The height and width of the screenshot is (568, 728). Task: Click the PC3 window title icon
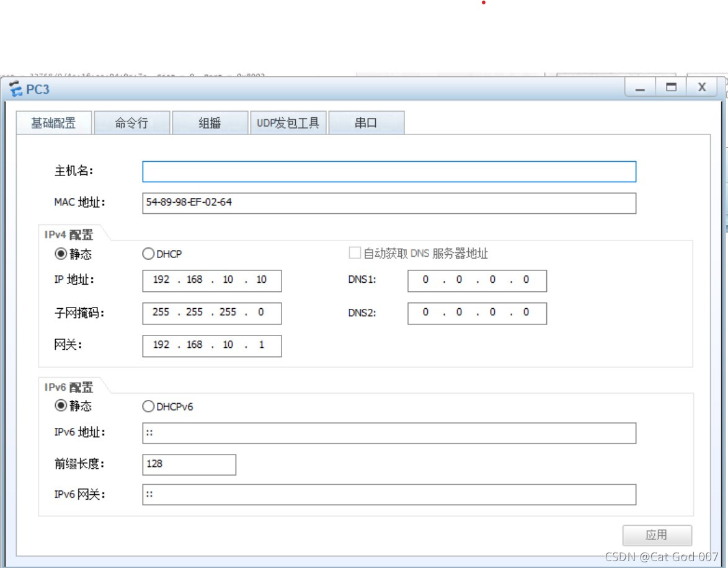(x=16, y=89)
